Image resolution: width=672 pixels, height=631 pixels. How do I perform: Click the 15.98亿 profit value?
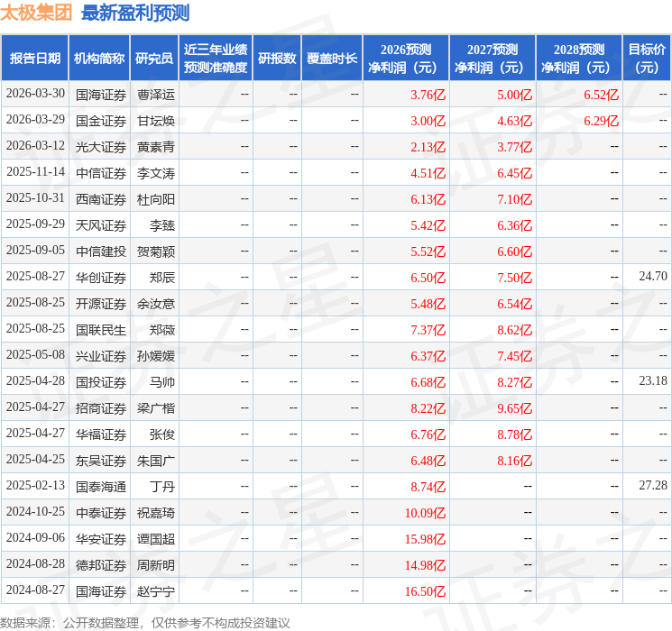tap(425, 539)
